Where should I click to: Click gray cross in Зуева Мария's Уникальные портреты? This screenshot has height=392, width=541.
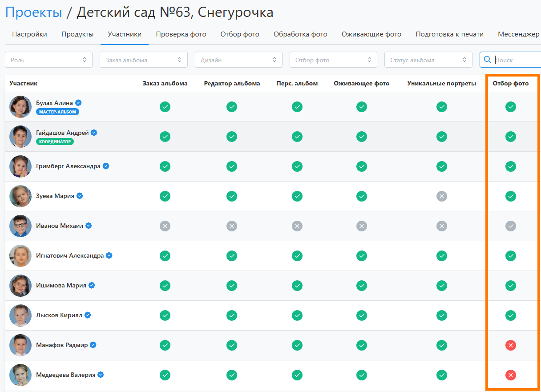(441, 196)
